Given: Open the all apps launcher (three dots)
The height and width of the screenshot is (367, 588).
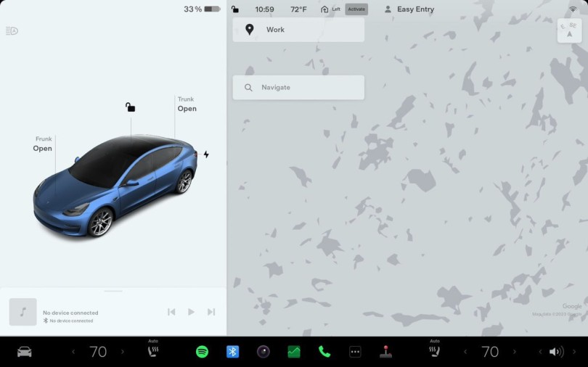Looking at the screenshot, I should click(x=355, y=352).
